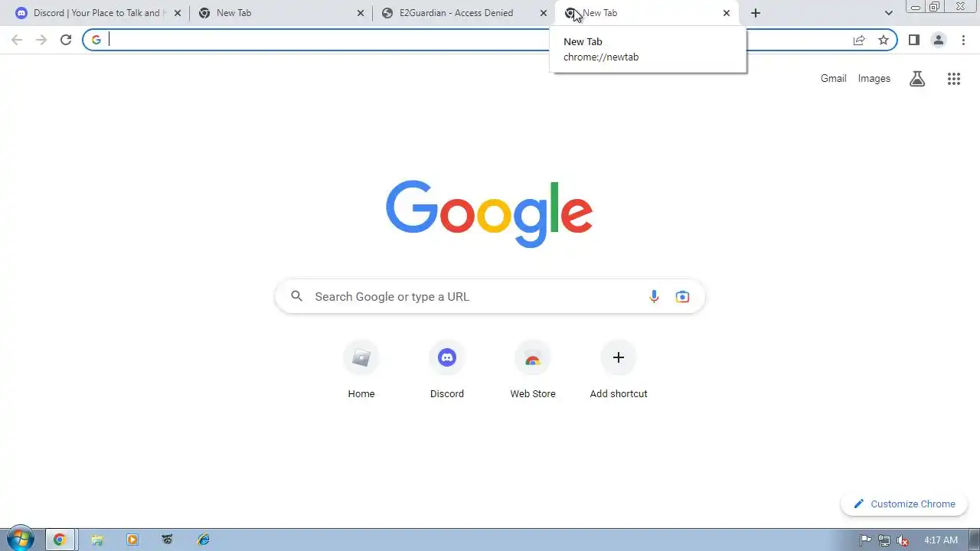The height and width of the screenshot is (551, 980).
Task: Switch to E2Guardian - Access Denied tab
Action: tap(463, 13)
